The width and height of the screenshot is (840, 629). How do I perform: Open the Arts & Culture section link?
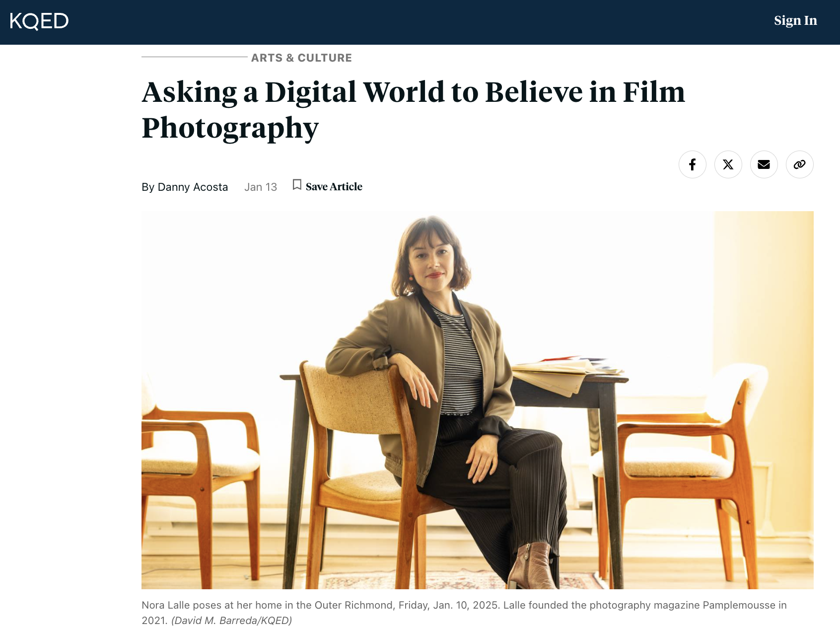pos(301,58)
